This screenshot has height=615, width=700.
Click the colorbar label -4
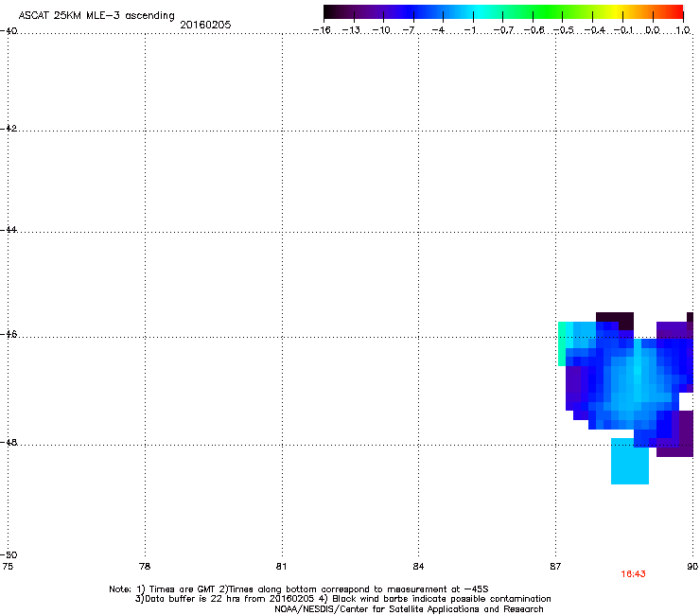click(439, 30)
